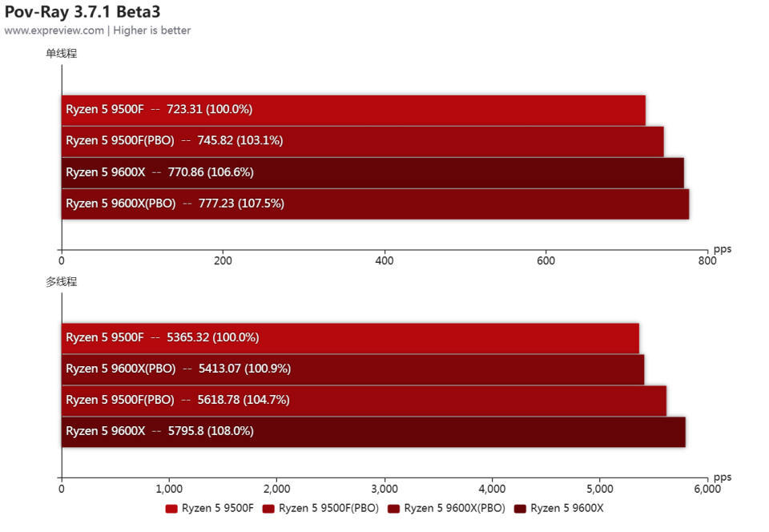Click the 单线程 section label
The width and height of the screenshot is (769, 532).
(x=62, y=54)
